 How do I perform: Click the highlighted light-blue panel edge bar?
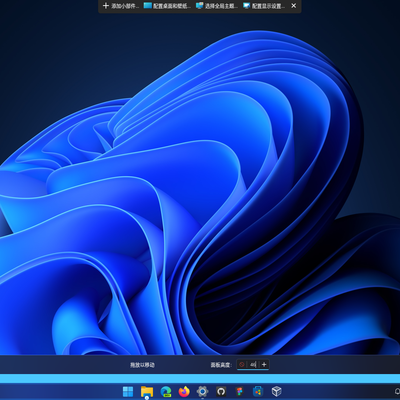coord(200,378)
